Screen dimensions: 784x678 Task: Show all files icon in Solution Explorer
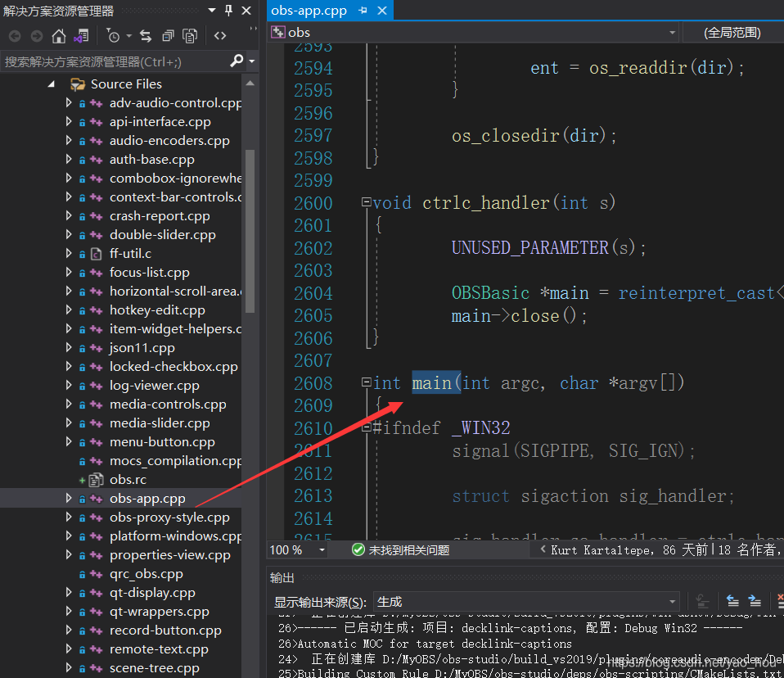[x=190, y=36]
